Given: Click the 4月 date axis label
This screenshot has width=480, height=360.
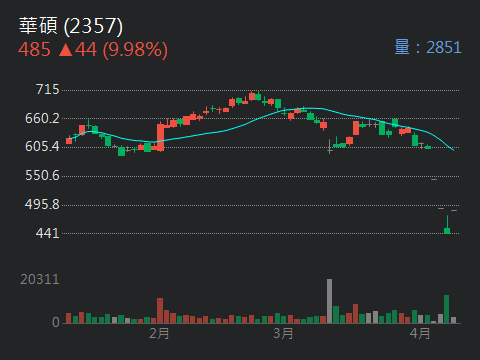Looking at the screenshot, I should pos(420,333).
